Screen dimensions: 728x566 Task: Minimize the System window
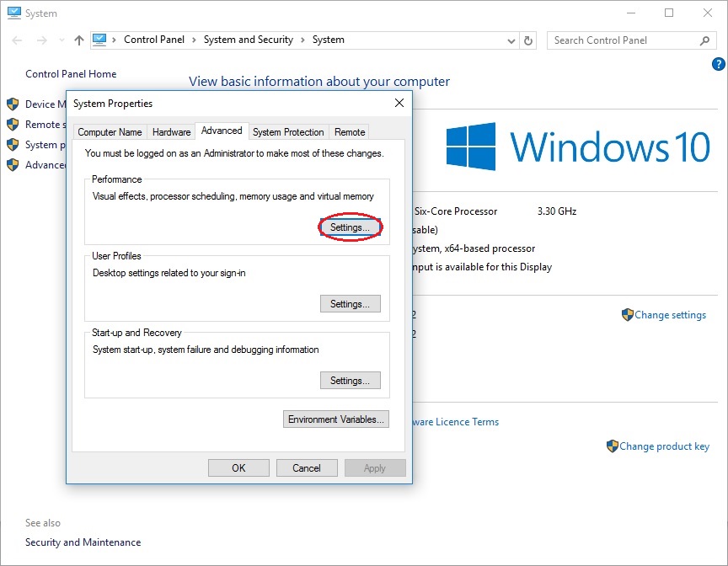pyautogui.click(x=631, y=13)
